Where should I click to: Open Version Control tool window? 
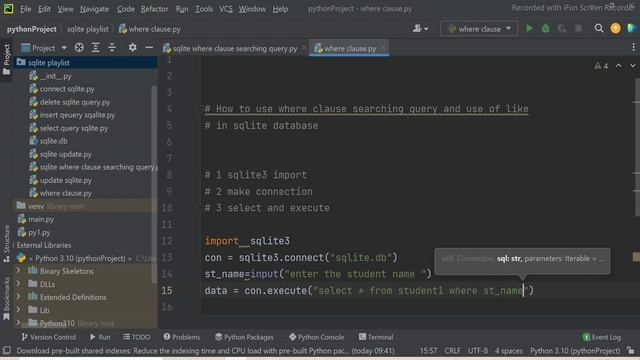pyautogui.click(x=49, y=337)
